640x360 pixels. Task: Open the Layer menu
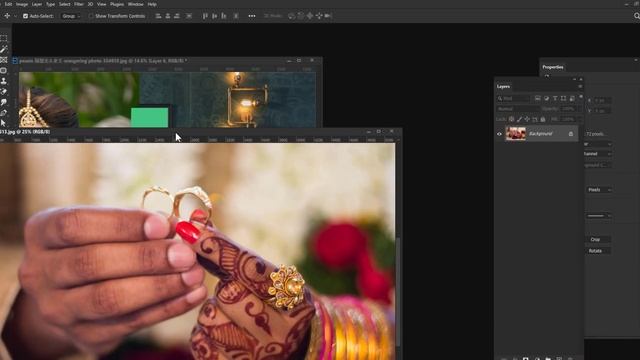coord(37,4)
